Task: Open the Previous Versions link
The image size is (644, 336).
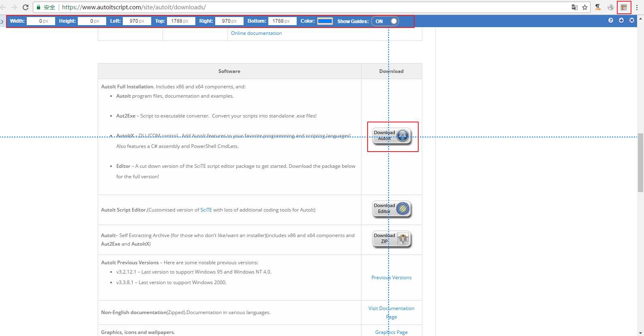Action: point(392,278)
